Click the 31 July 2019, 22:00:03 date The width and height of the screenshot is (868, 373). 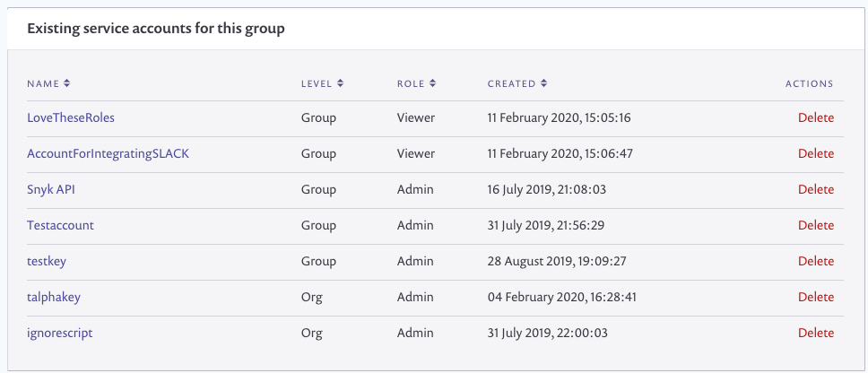pyautogui.click(x=548, y=334)
